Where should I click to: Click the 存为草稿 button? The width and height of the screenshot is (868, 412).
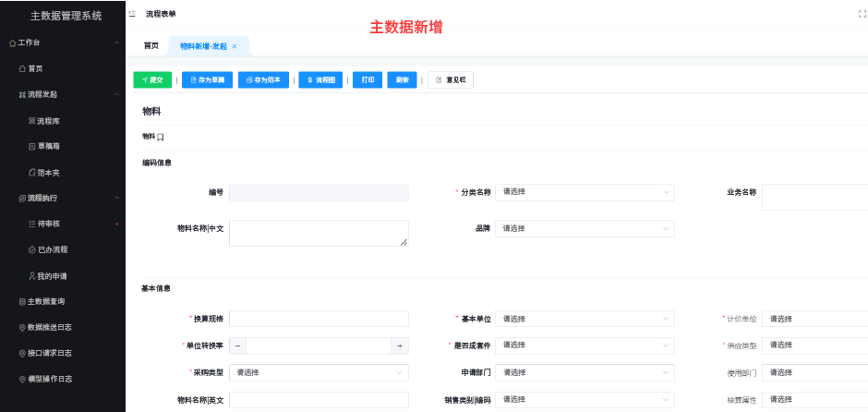[207, 80]
